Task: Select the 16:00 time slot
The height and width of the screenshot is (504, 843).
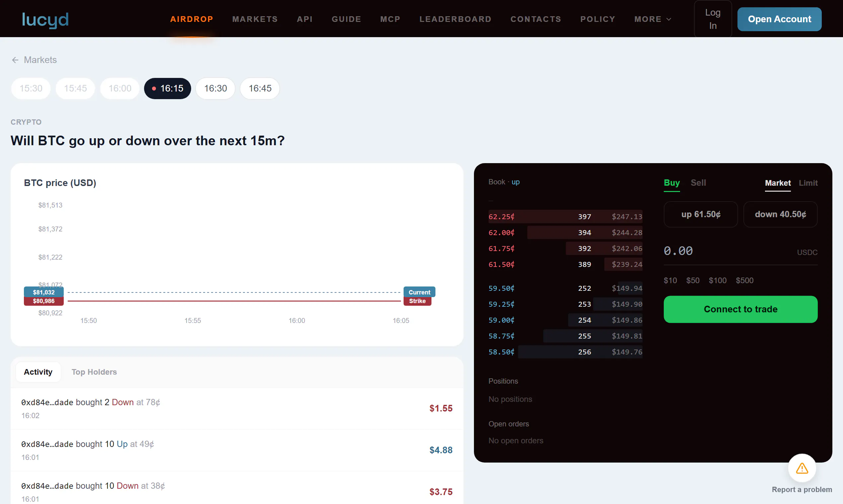Action: coord(120,88)
